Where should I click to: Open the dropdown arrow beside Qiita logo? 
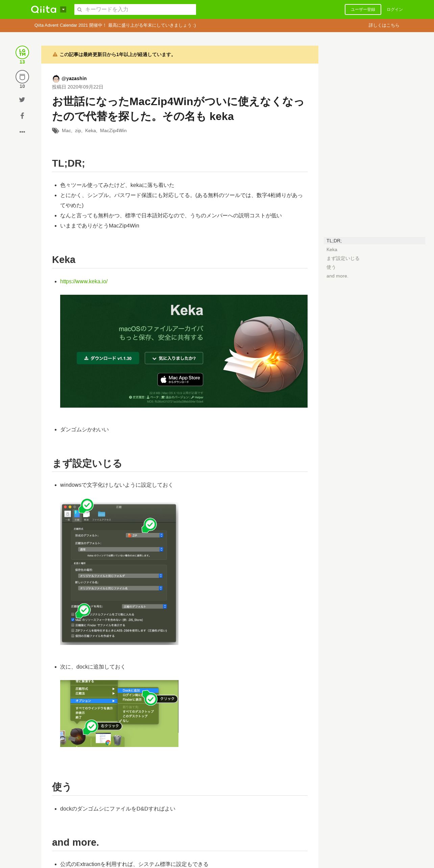pyautogui.click(x=63, y=9)
